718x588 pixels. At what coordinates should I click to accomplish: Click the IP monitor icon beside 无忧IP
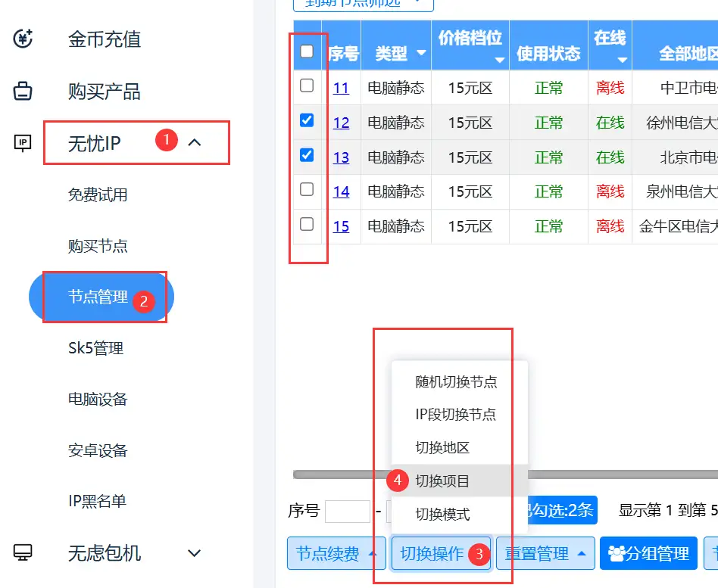click(x=23, y=142)
